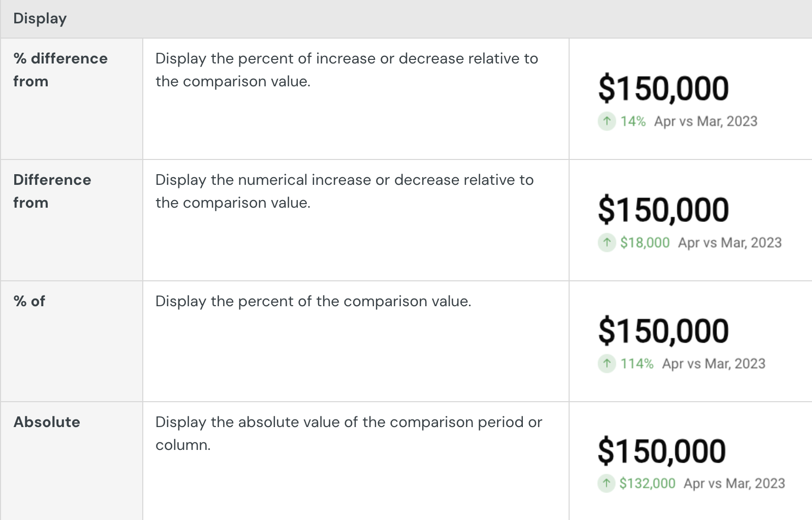This screenshot has width=812, height=520.
Task: Click the green up arrow beside 14%
Action: point(607,121)
